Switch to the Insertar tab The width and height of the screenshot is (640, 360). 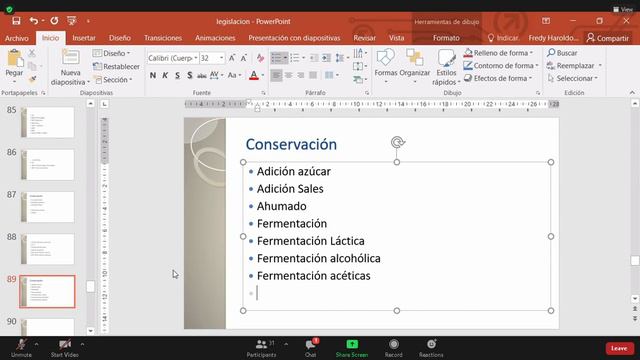(84, 38)
